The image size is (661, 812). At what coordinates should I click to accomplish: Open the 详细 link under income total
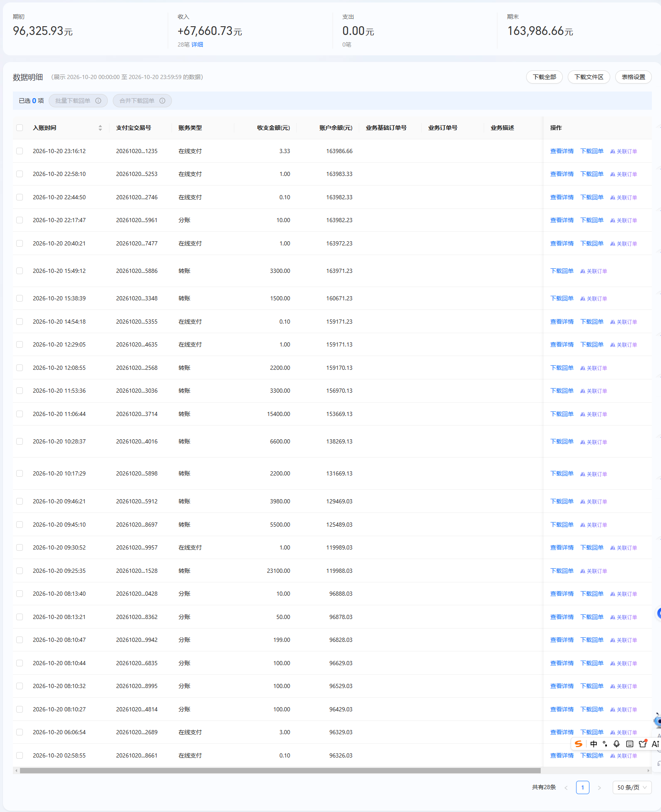pos(197,45)
